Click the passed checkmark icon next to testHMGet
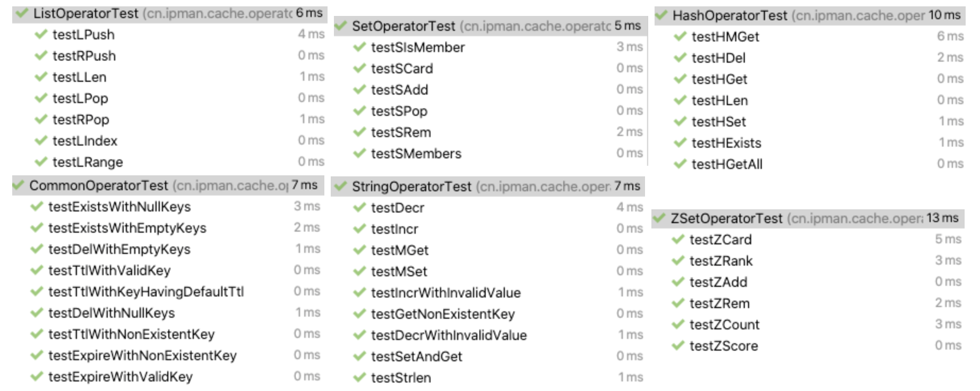 point(680,37)
